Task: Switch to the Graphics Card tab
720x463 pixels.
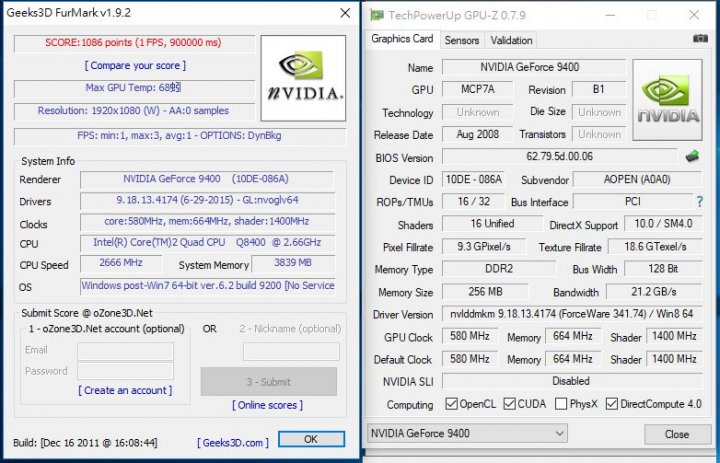Action: pyautogui.click(x=402, y=39)
